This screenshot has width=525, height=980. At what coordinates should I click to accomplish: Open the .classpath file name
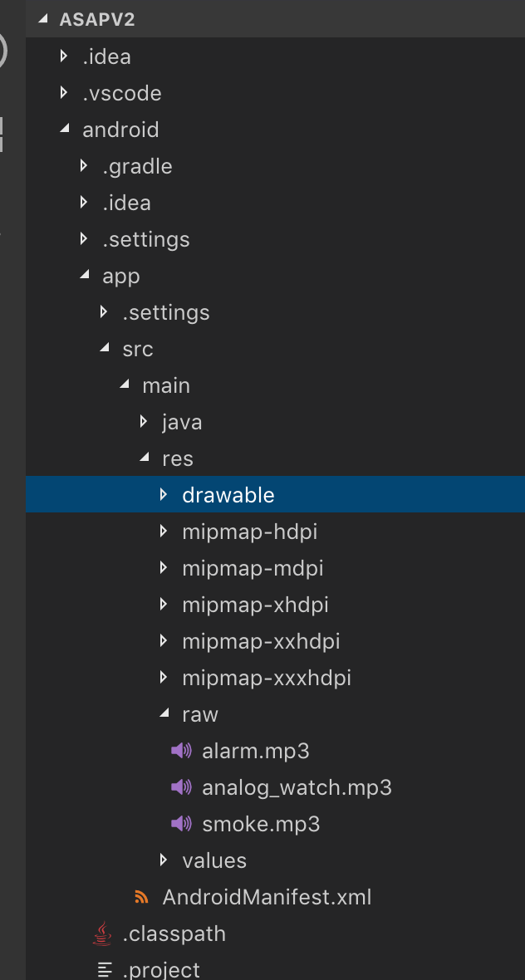pos(174,934)
